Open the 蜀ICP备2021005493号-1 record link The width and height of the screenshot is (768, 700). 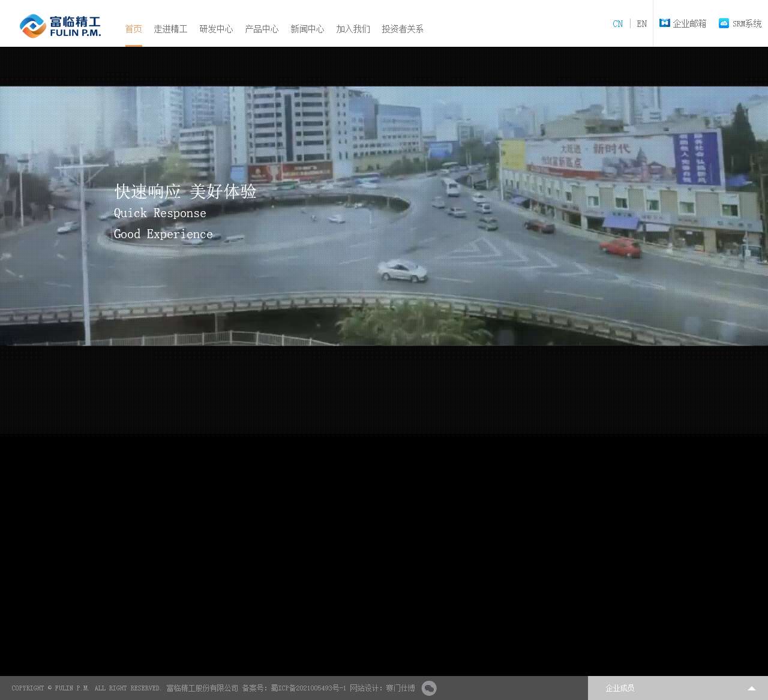point(308,688)
